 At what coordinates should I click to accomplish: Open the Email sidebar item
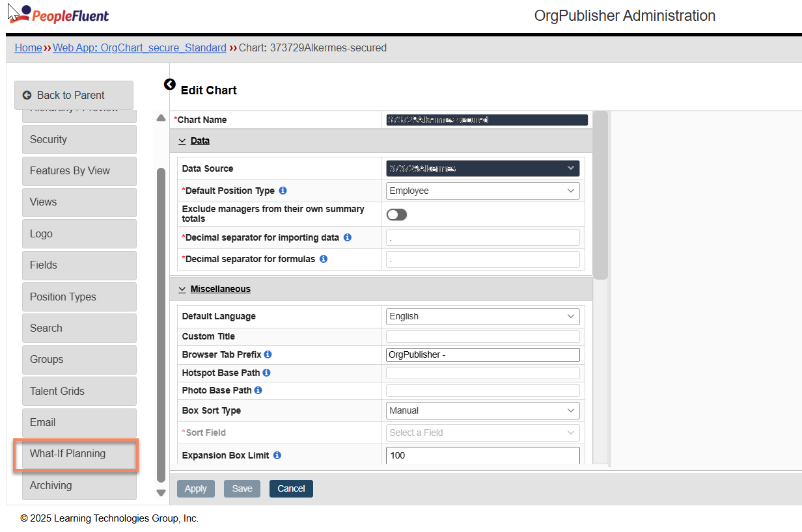tap(79, 422)
